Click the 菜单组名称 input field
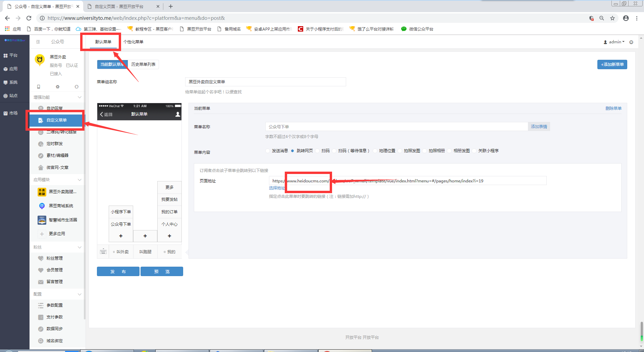This screenshot has width=644, height=352. pos(265,82)
